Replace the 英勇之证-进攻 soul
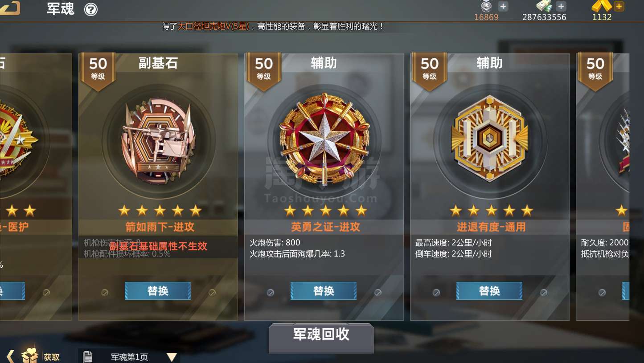Image resolution: width=644 pixels, height=363 pixels. pos(324,291)
